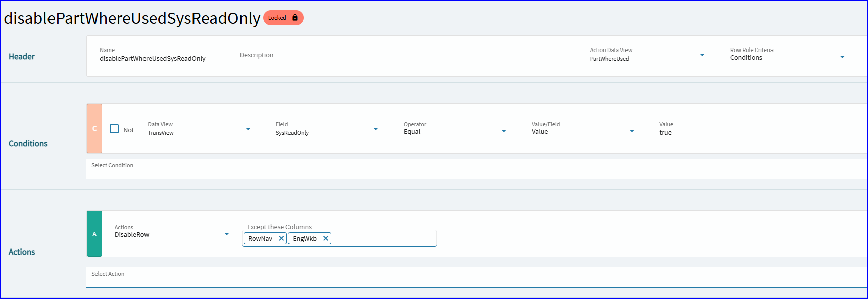Click the green A action marker
The width and height of the screenshot is (868, 299).
click(94, 234)
